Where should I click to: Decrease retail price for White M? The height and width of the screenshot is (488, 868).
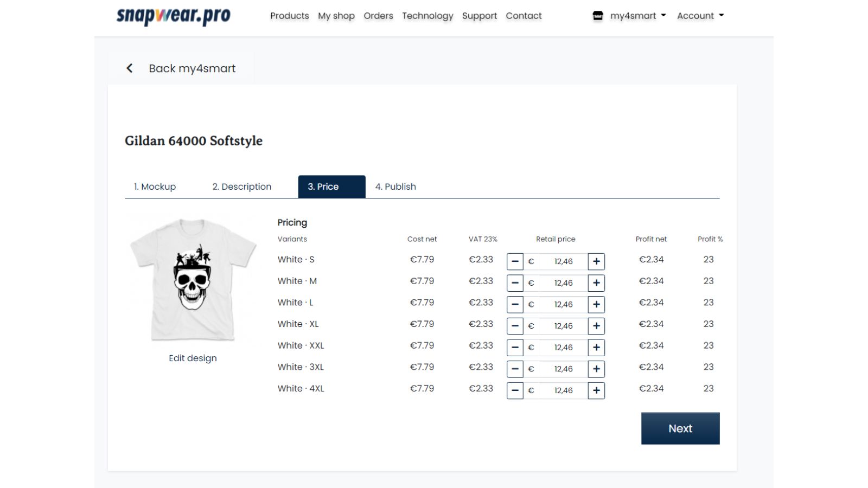pos(515,283)
